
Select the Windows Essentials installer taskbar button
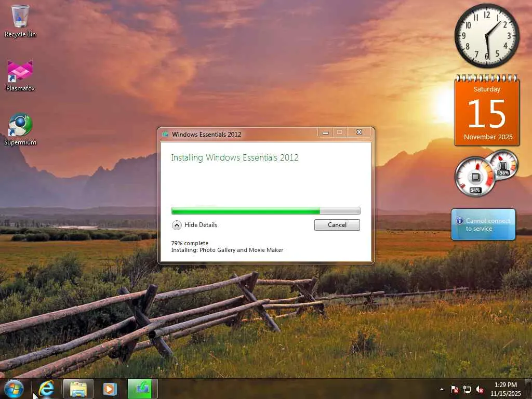142,389
